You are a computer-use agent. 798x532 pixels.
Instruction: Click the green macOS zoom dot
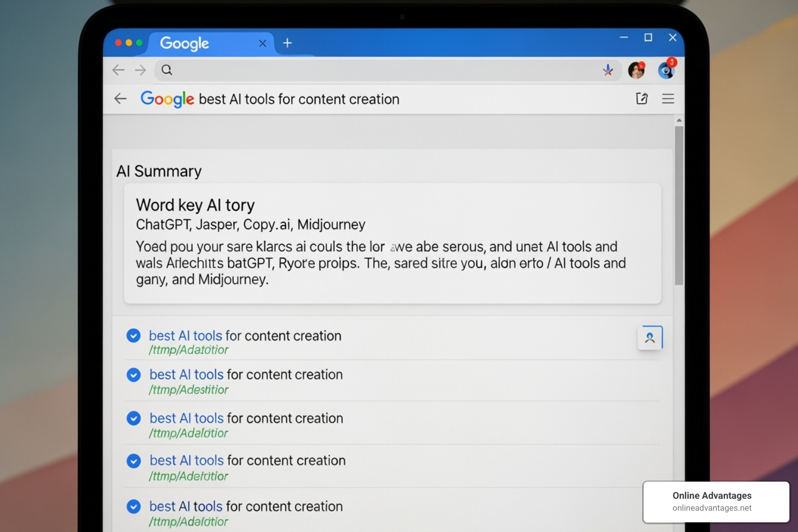(139, 43)
